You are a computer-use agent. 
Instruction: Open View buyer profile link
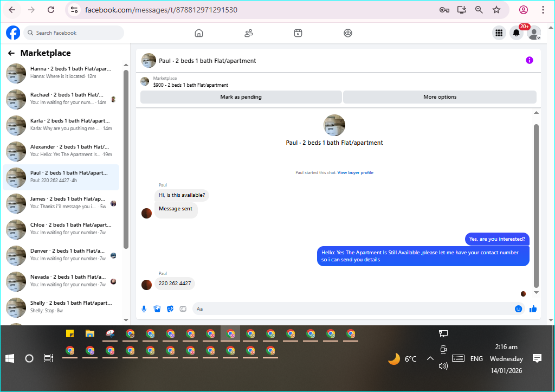pos(355,173)
